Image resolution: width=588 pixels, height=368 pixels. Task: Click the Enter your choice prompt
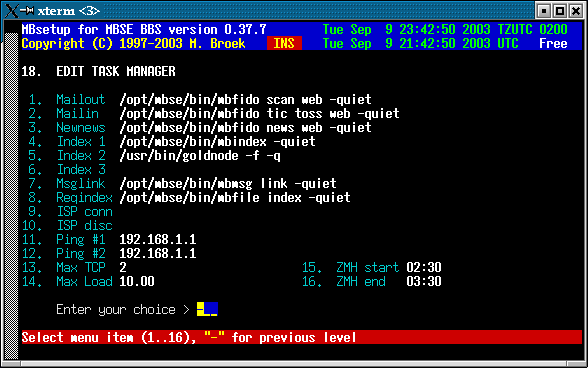pos(123,309)
